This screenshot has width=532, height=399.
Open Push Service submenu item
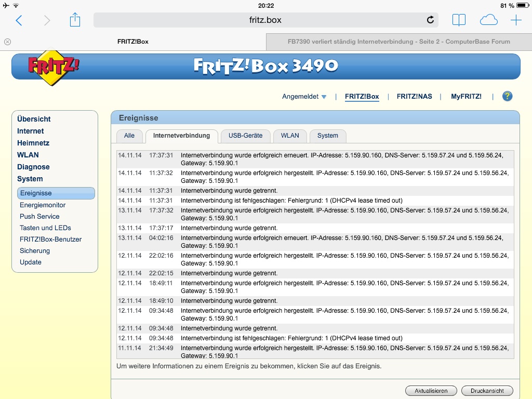point(39,217)
